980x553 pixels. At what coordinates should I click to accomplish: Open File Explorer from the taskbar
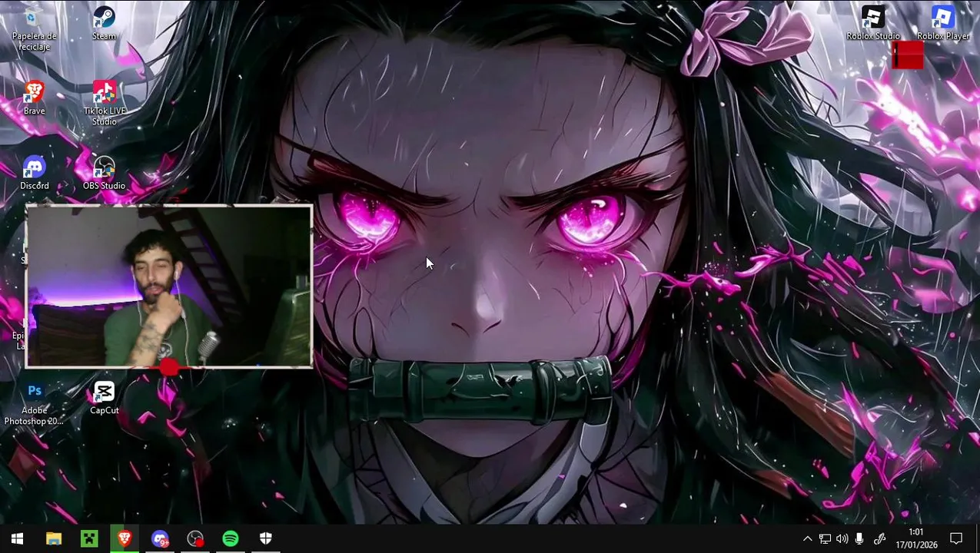53,539
